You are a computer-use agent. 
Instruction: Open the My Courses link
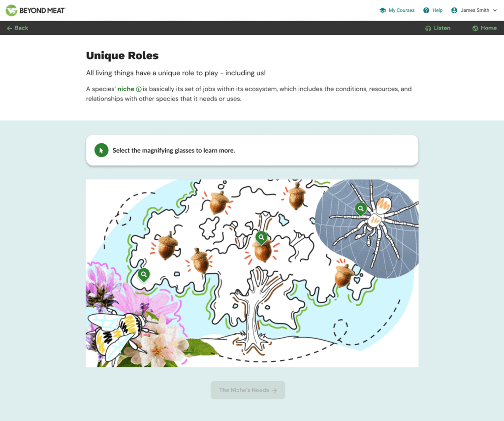(x=402, y=10)
